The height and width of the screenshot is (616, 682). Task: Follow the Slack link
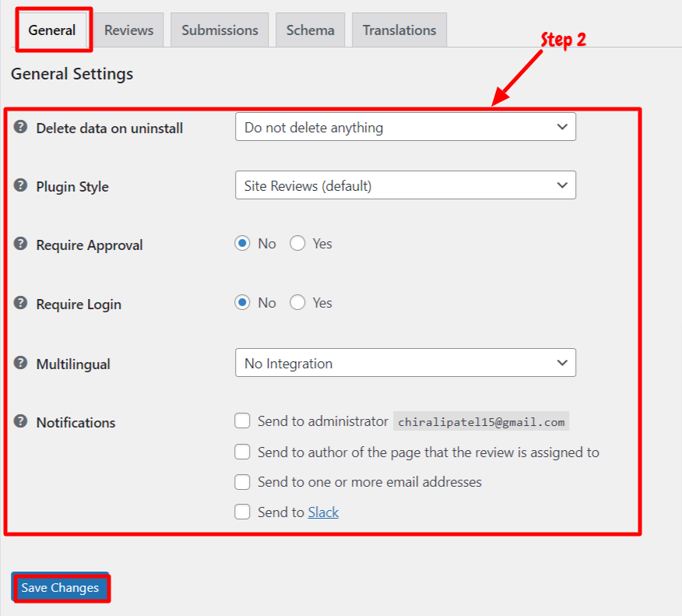pos(323,512)
